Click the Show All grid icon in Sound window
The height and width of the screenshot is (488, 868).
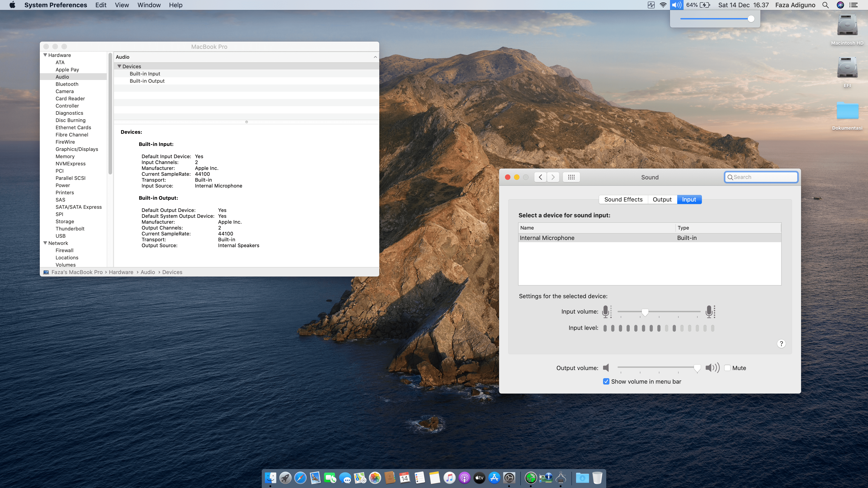(571, 177)
